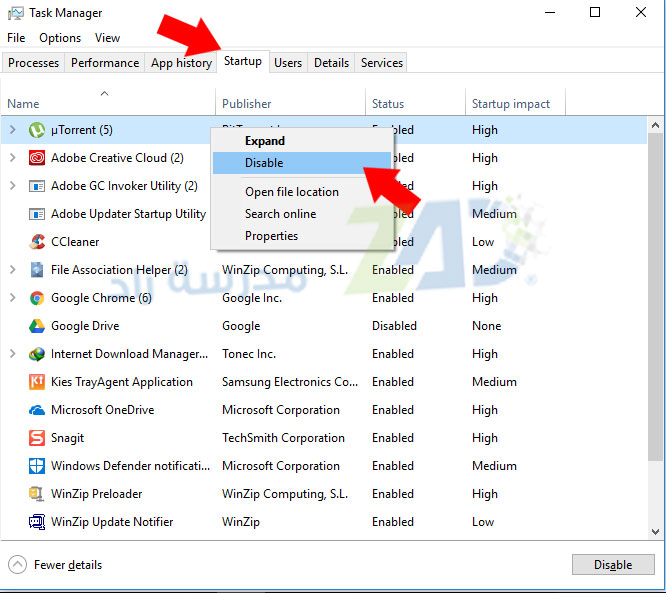Click the Kies TrayAgent Application icon
This screenshot has width=666, height=593.
37,382
